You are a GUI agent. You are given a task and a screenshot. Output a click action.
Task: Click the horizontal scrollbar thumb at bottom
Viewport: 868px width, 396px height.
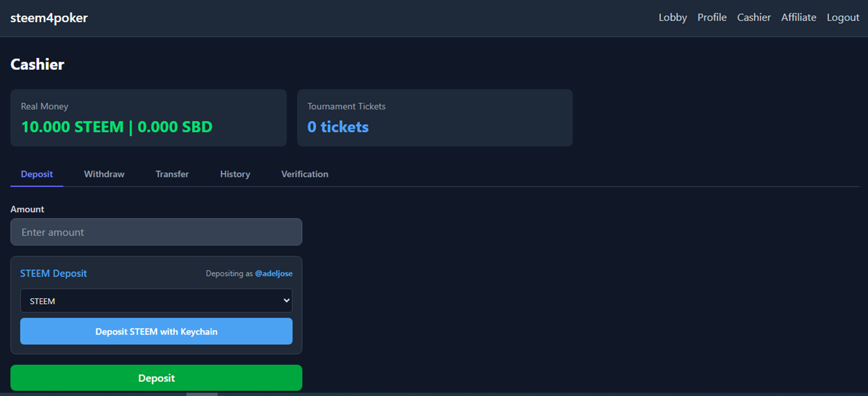pos(202,394)
